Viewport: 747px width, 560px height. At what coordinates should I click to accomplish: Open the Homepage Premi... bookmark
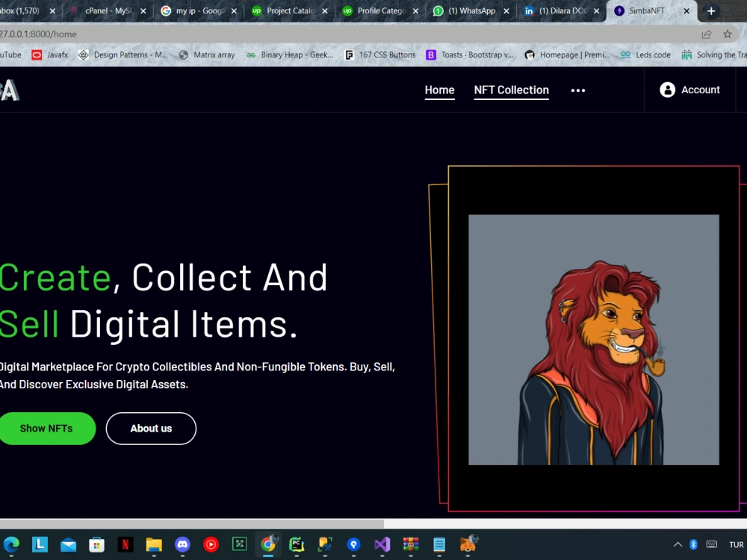(568, 55)
